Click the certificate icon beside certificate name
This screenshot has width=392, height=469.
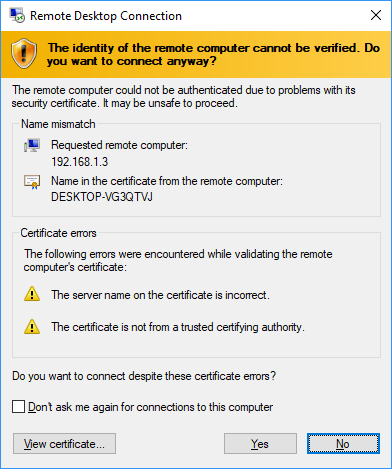coord(32,182)
